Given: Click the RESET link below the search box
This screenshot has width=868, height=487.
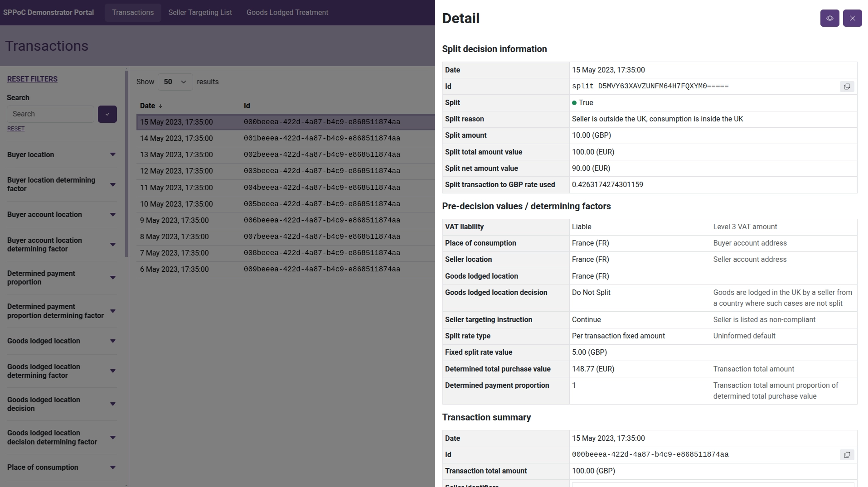Looking at the screenshot, I should [x=16, y=128].
